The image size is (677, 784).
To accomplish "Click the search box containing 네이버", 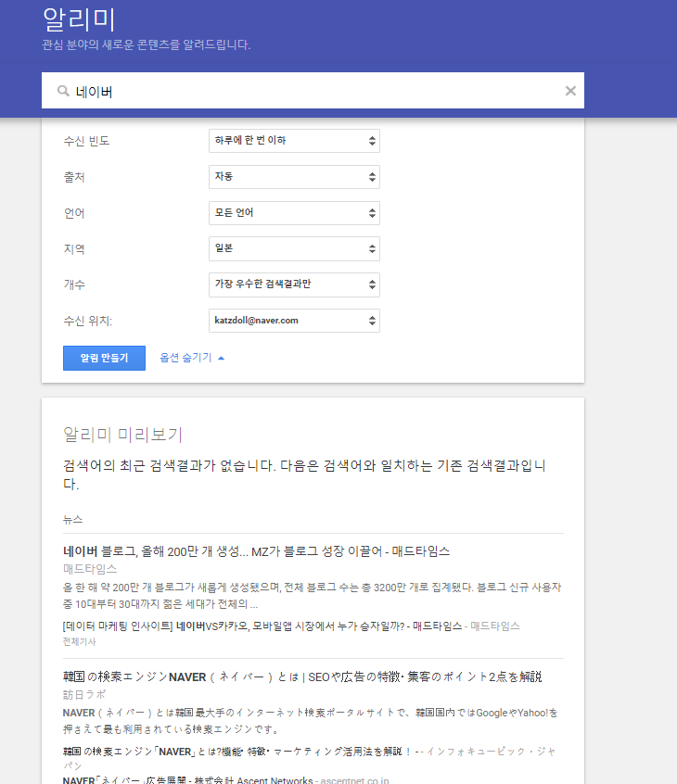I will coord(313,91).
